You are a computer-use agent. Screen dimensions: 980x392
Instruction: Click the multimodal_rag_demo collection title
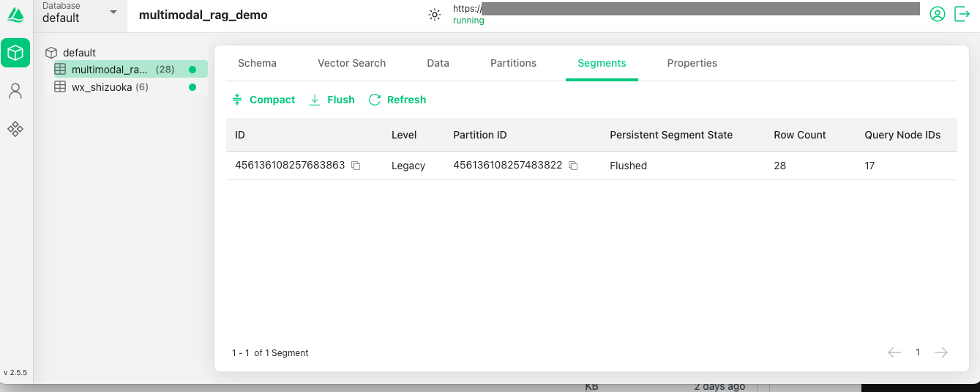click(203, 15)
